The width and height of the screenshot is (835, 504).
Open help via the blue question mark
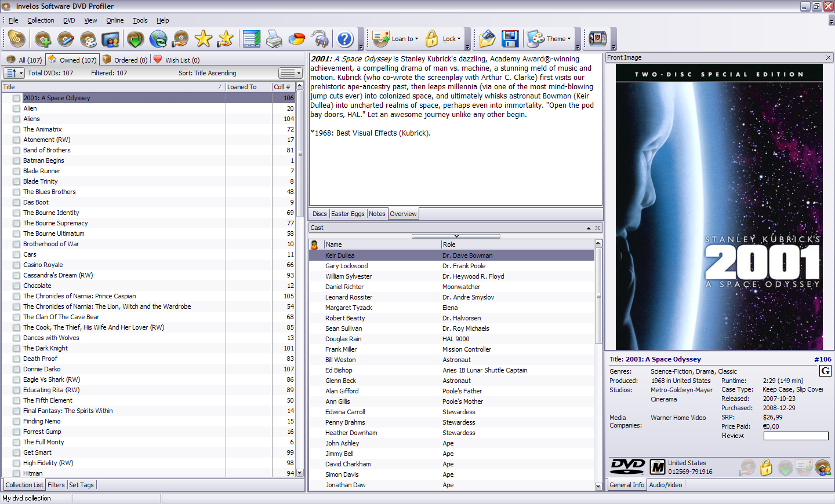click(345, 39)
